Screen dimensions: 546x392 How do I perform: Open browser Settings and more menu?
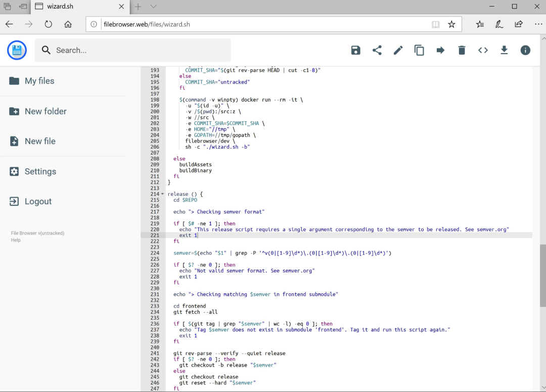pyautogui.click(x=538, y=24)
